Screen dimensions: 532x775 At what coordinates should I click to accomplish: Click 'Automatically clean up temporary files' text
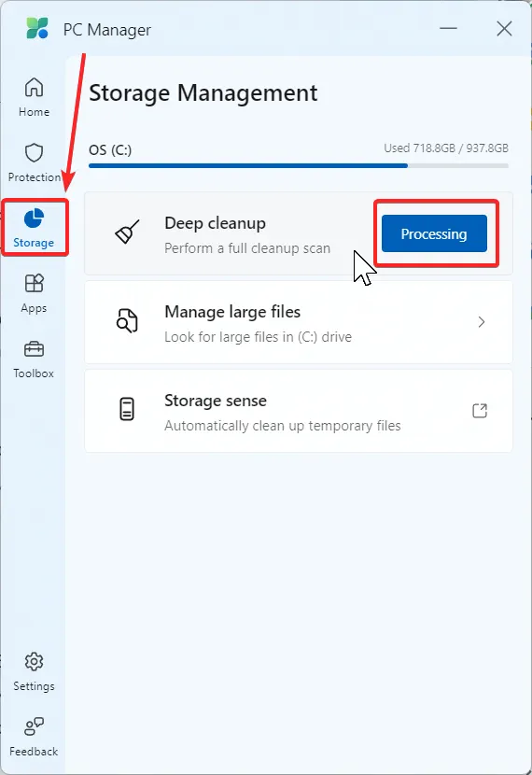[x=283, y=426]
